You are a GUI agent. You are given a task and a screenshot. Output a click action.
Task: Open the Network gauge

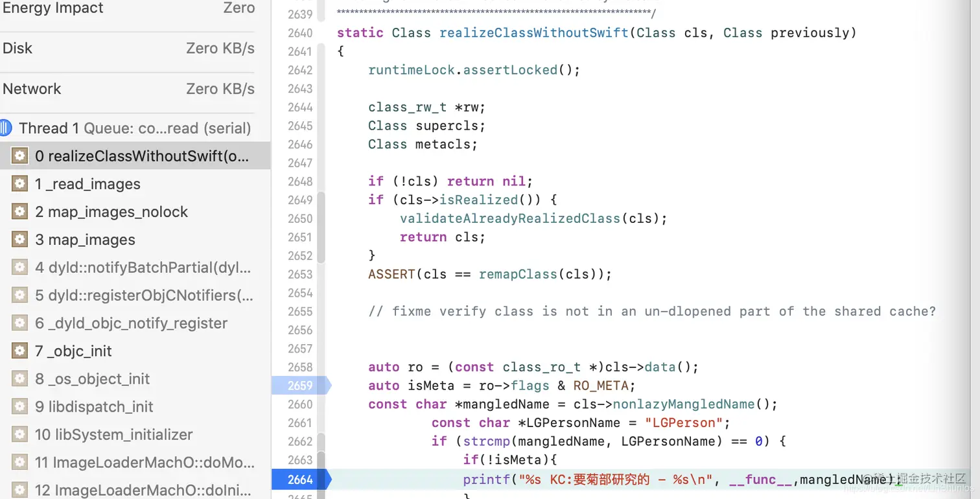[x=128, y=89]
